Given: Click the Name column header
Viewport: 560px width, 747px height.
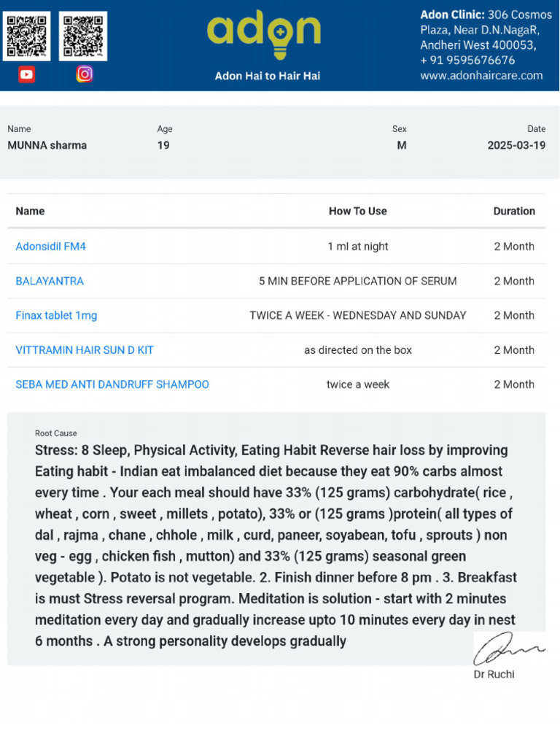Looking at the screenshot, I should click(x=30, y=211).
